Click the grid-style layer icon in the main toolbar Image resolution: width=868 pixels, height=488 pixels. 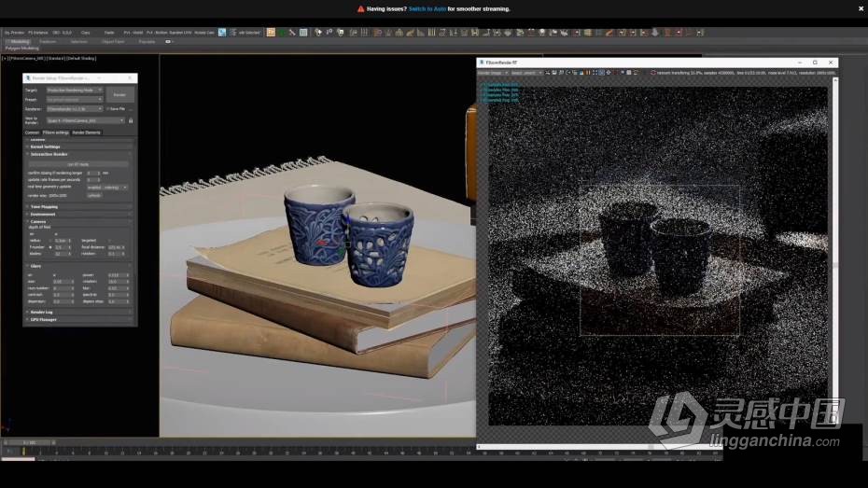(x=303, y=33)
